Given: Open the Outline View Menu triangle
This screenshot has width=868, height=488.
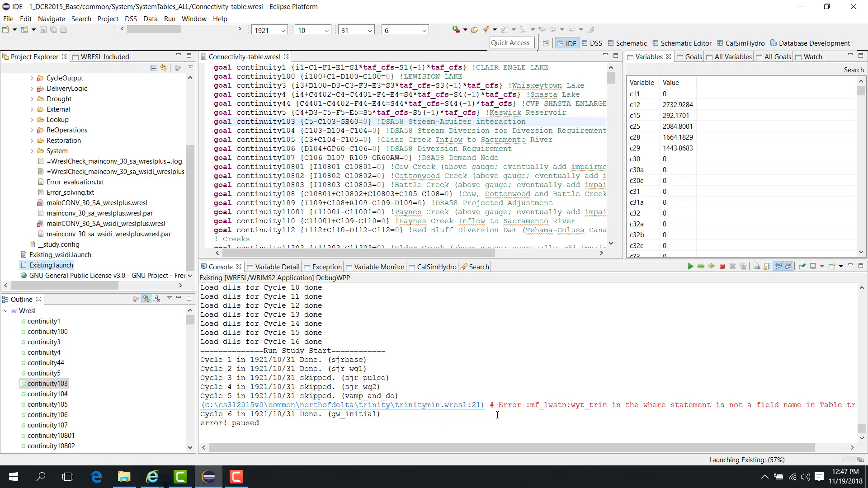Looking at the screenshot, I should (170, 298).
